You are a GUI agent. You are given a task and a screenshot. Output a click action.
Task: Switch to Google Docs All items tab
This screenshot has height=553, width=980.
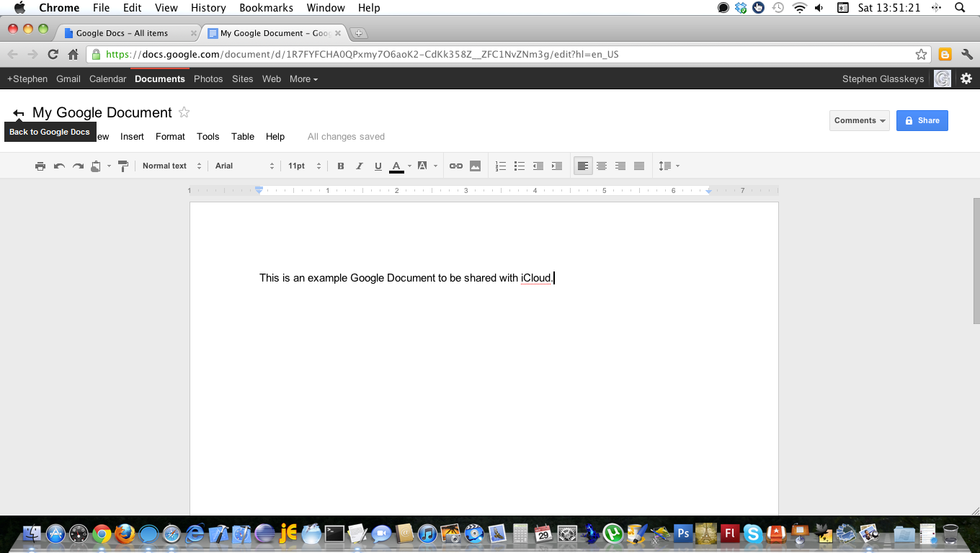coord(122,33)
